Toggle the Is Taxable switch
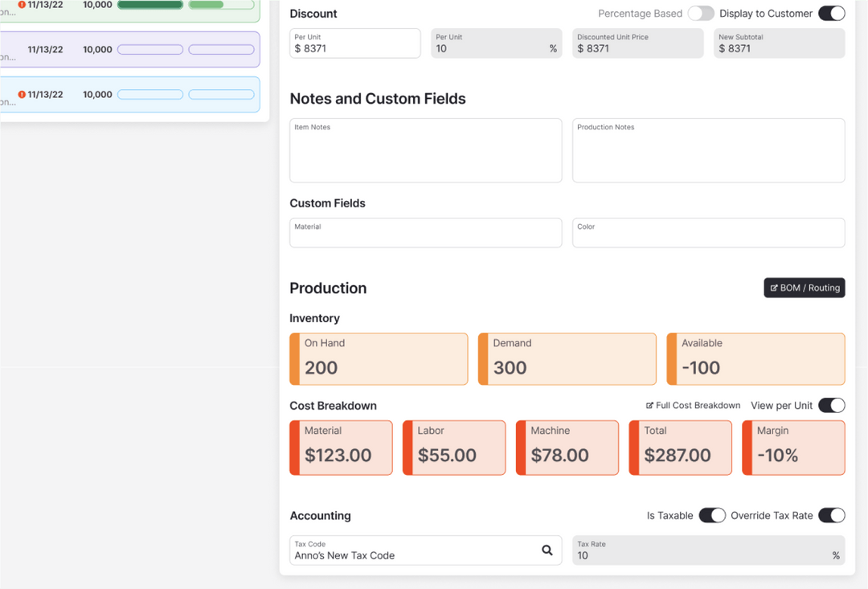Image resolution: width=868 pixels, height=589 pixels. (x=712, y=515)
